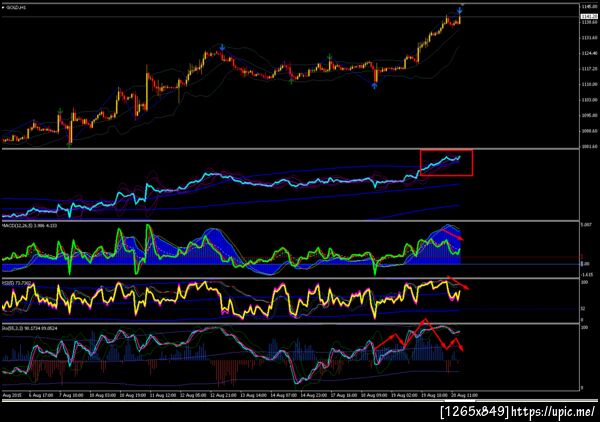The image size is (600, 422).
Task: Click the 1103.00 price scale label
Action: (589, 100)
